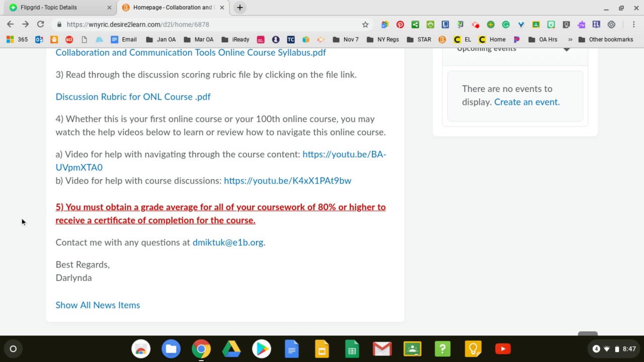Screen dimensions: 644x362
Task: Close the Homepage - Collaboration tab
Action: click(x=222, y=8)
